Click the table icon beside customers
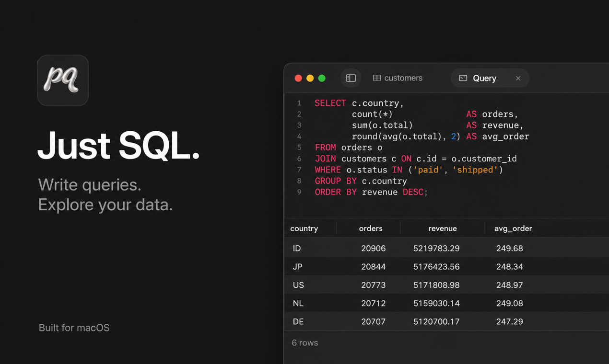The width and height of the screenshot is (609, 364). 377,78
